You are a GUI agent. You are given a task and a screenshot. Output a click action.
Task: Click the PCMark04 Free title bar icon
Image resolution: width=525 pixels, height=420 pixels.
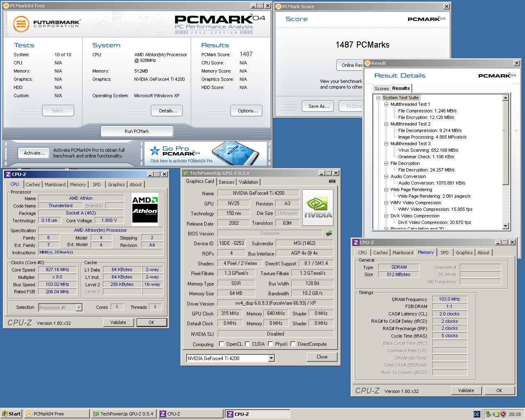[x=6, y=6]
